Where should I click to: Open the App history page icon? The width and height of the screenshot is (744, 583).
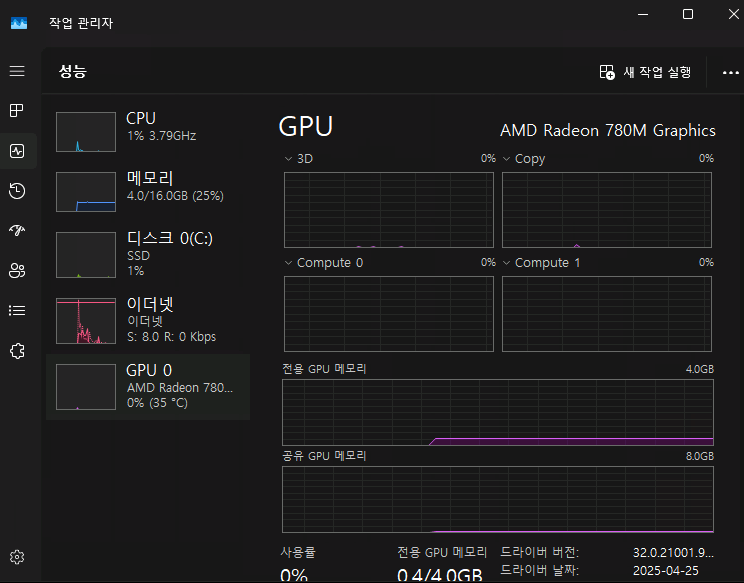[x=17, y=191]
